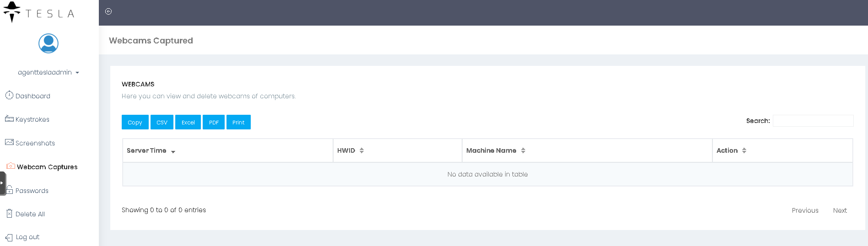The height and width of the screenshot is (246, 868).
Task: Select the Webcam Captures camera icon
Action: (x=11, y=166)
